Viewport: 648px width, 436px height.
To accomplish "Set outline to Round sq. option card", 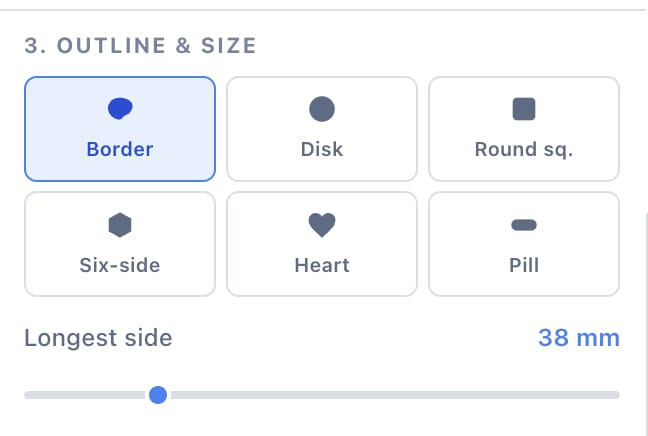I will (524, 129).
